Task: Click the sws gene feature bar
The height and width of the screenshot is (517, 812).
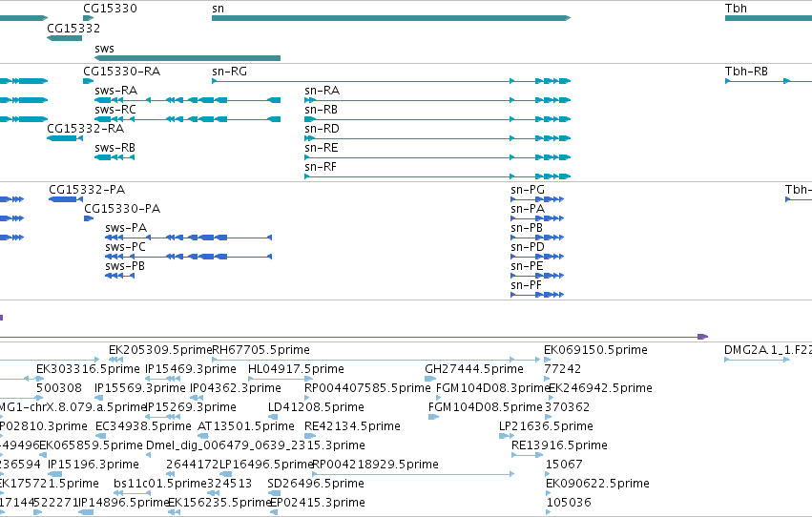Action: click(187, 58)
